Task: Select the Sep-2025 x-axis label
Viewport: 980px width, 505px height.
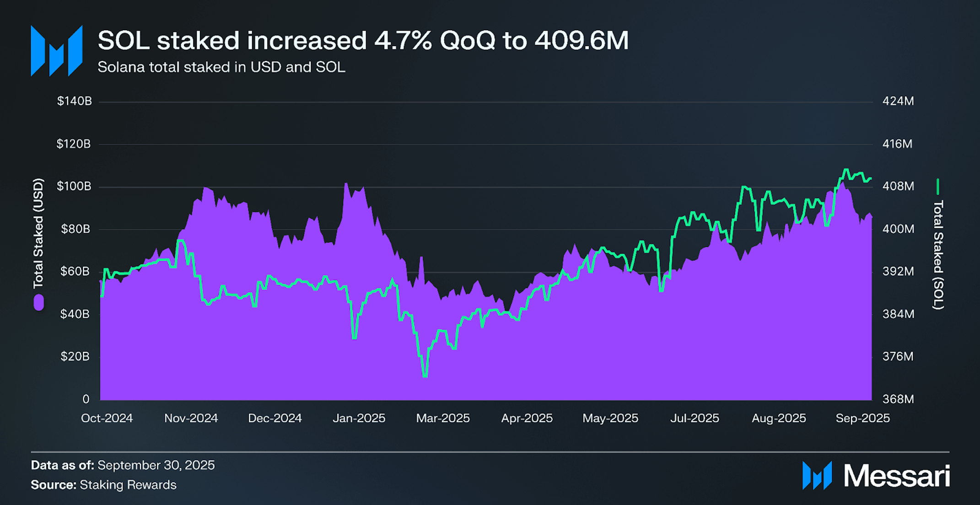Action: [x=862, y=418]
